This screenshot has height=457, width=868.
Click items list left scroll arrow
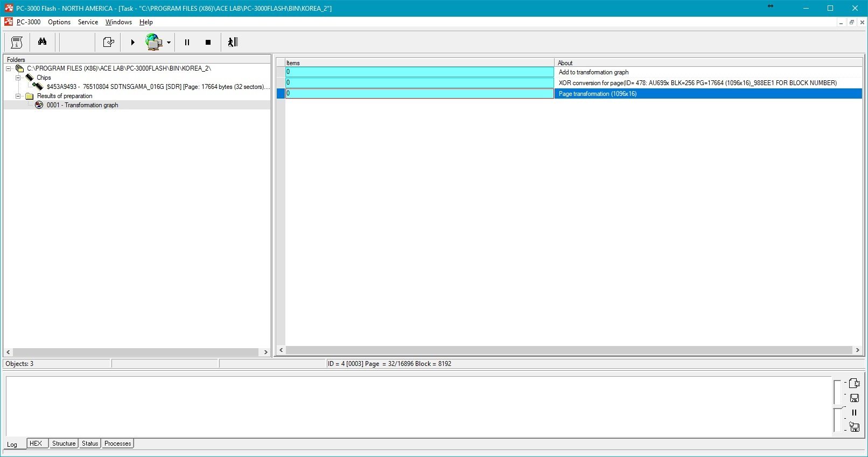[x=281, y=350]
